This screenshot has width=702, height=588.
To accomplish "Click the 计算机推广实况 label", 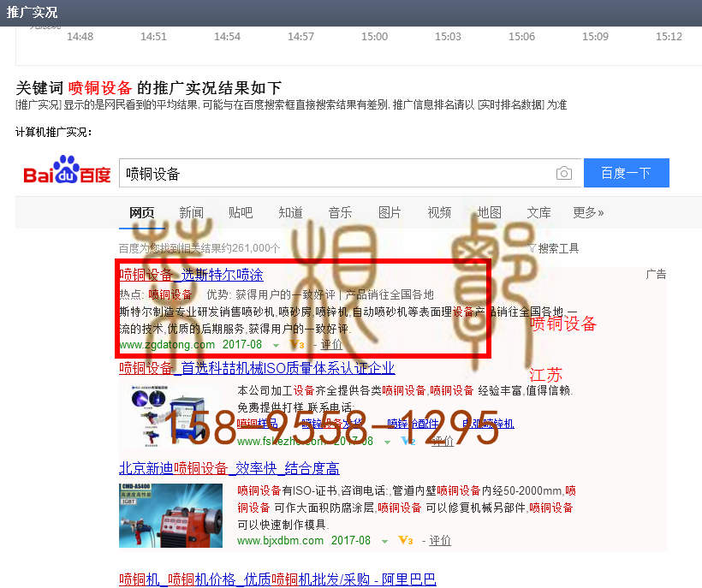I will tap(54, 132).
